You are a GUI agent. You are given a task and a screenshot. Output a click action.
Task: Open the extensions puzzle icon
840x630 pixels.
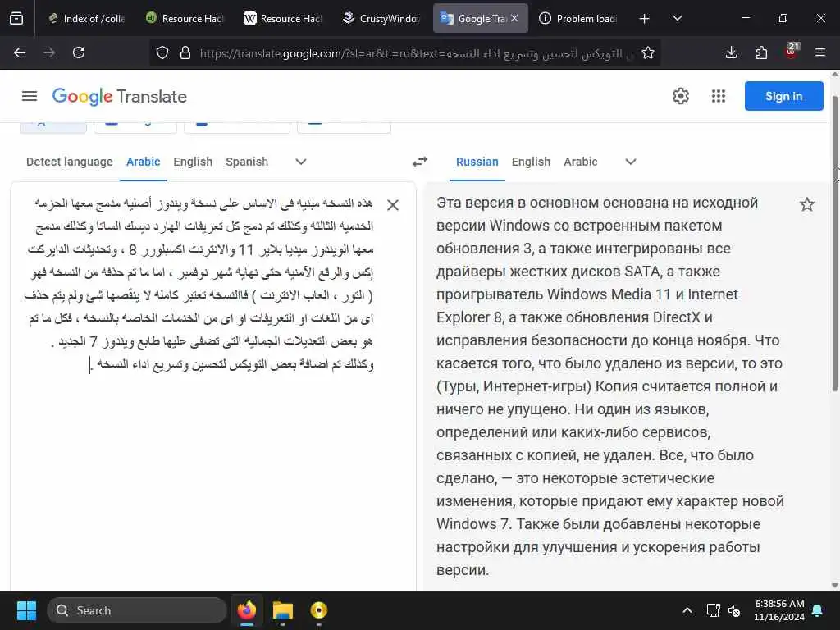coord(761,52)
